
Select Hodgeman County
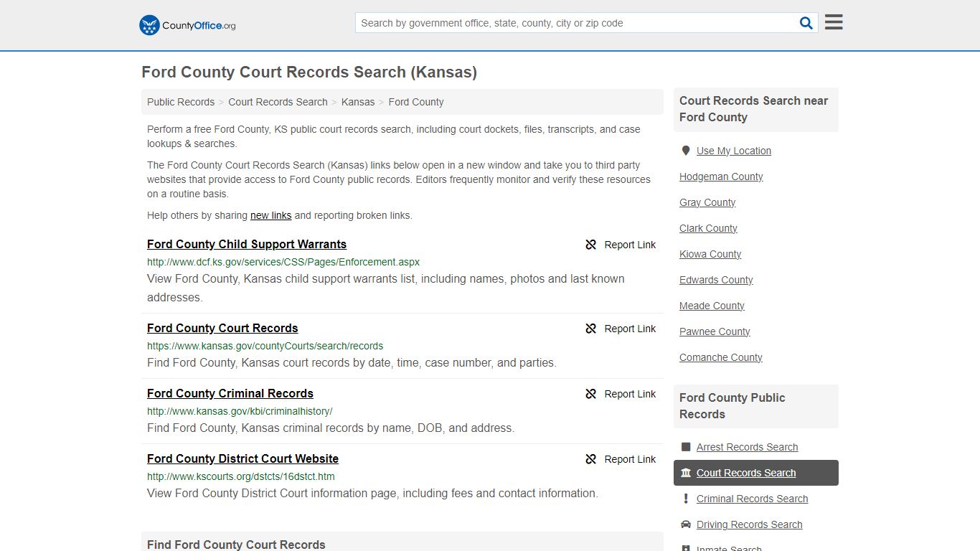point(721,176)
